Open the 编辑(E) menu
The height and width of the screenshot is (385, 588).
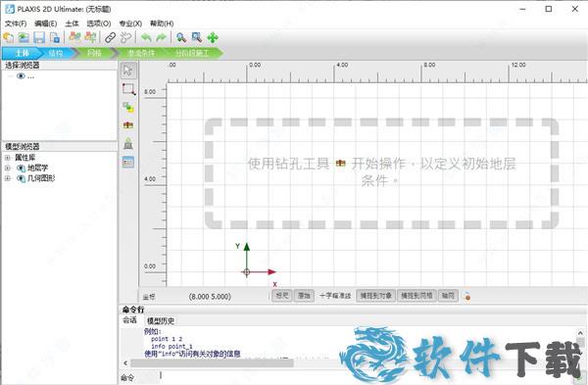pyautogui.click(x=45, y=24)
